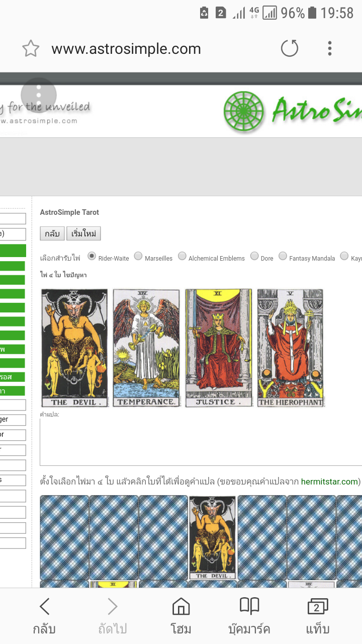The image size is (362, 644).
Task: Tap the bookmark star icon
Action: (31, 49)
